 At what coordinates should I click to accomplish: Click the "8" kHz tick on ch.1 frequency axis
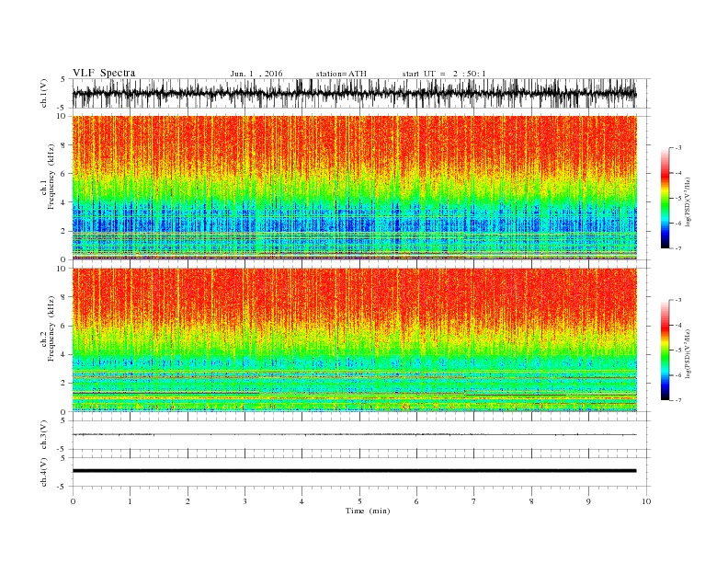click(x=64, y=145)
